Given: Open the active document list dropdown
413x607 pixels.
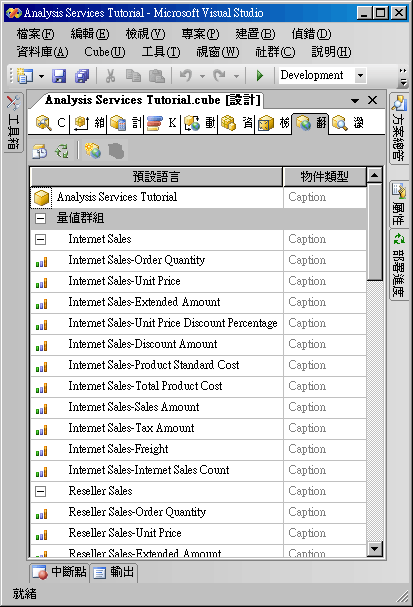Looking at the screenshot, I should [x=355, y=101].
